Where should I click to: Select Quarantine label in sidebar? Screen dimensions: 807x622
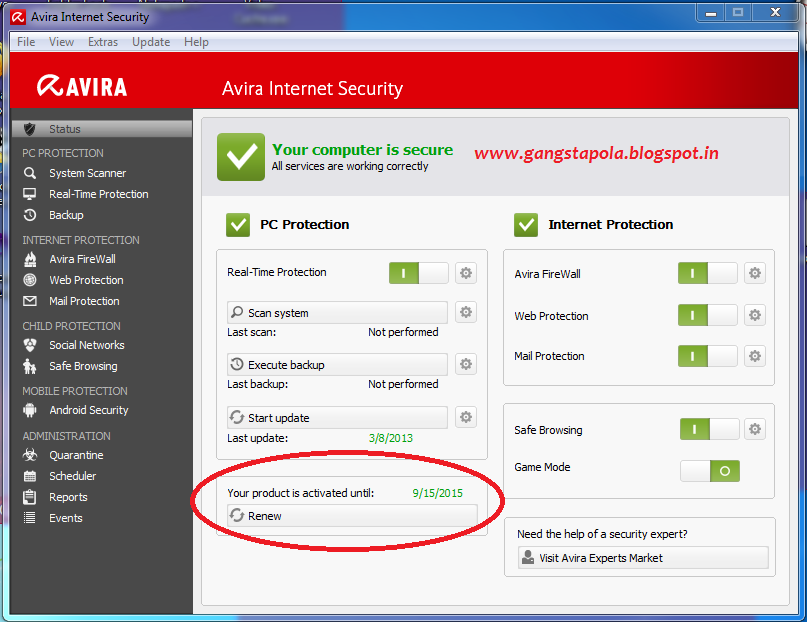click(76, 455)
